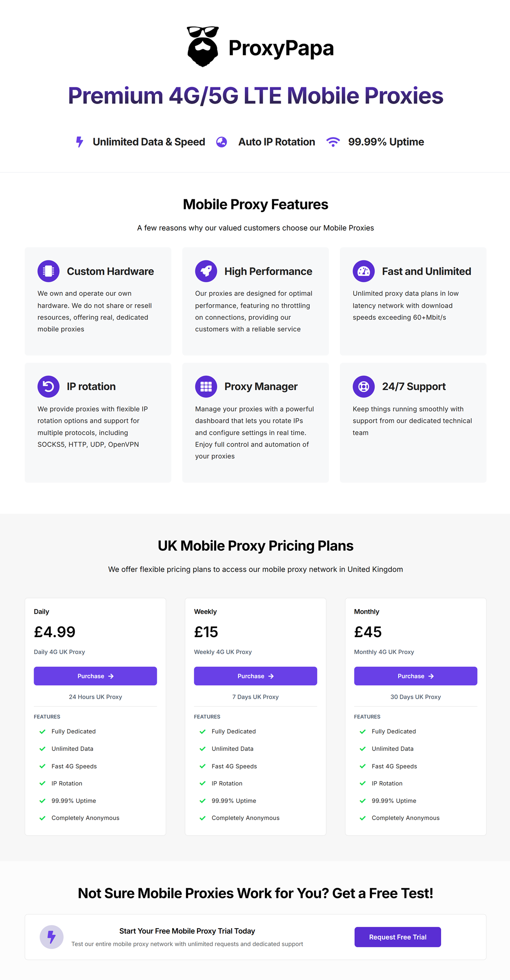Click the globe Auto IP Rotation icon
The width and height of the screenshot is (510, 980).
(x=221, y=142)
